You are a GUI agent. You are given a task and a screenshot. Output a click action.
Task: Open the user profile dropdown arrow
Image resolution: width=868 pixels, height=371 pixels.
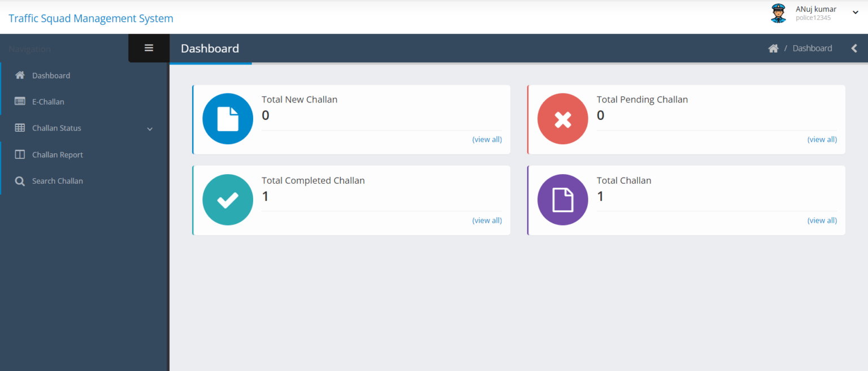(x=856, y=13)
